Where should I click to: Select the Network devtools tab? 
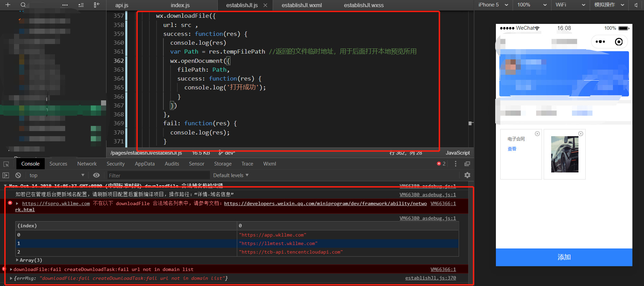pos(87,164)
